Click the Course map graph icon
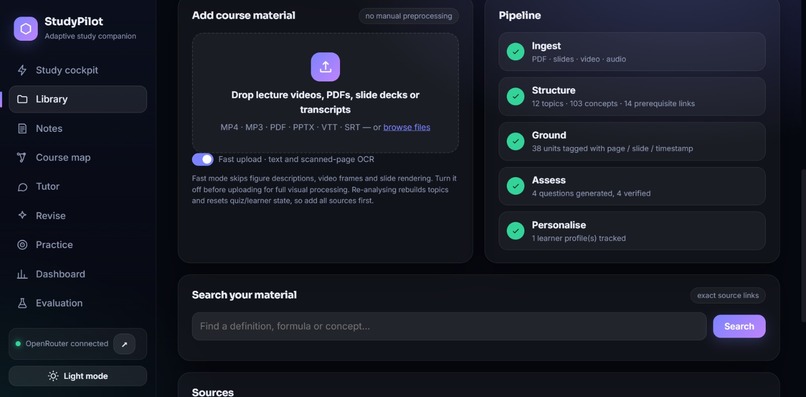This screenshot has height=397, width=806. [22, 157]
